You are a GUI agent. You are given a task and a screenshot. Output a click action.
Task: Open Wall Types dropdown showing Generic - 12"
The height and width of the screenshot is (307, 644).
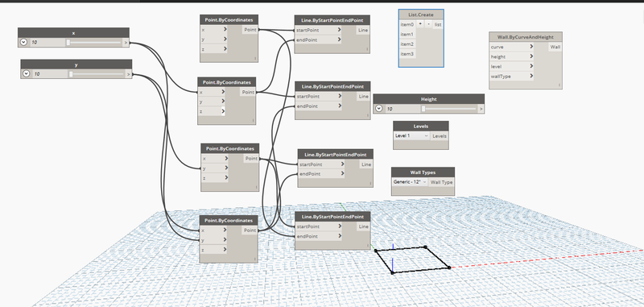point(410,182)
